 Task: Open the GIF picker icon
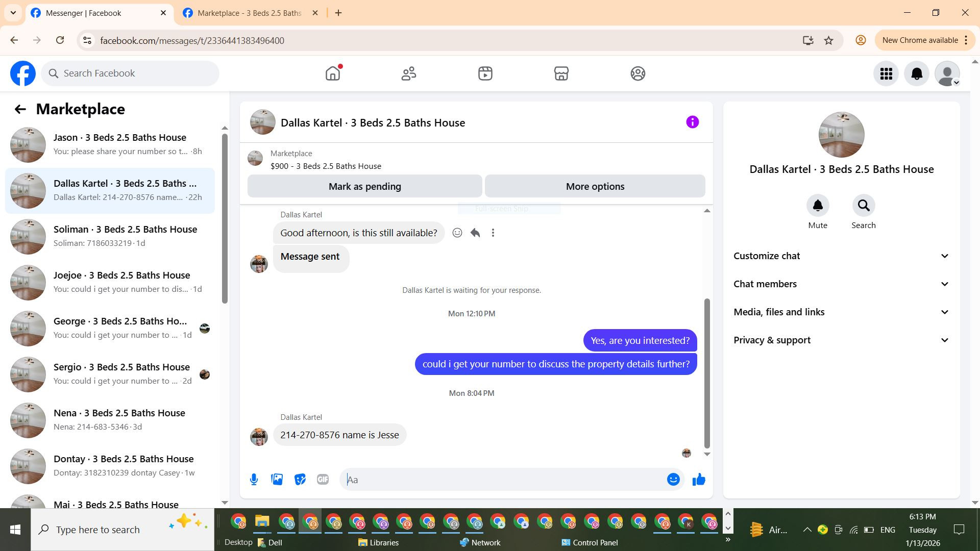pos(323,480)
